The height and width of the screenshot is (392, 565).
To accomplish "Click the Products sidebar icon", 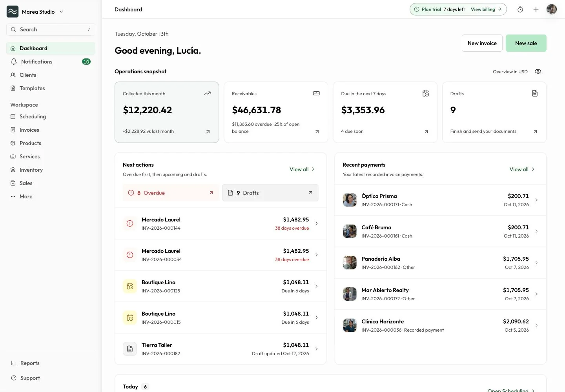I will click(13, 143).
